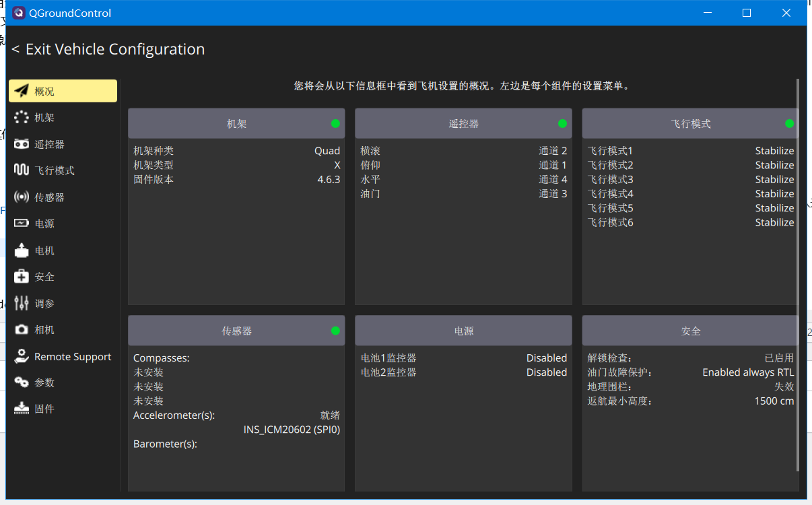The image size is (812, 505).
Task: Click the vertical scrollbar on the right
Action: pos(799,269)
